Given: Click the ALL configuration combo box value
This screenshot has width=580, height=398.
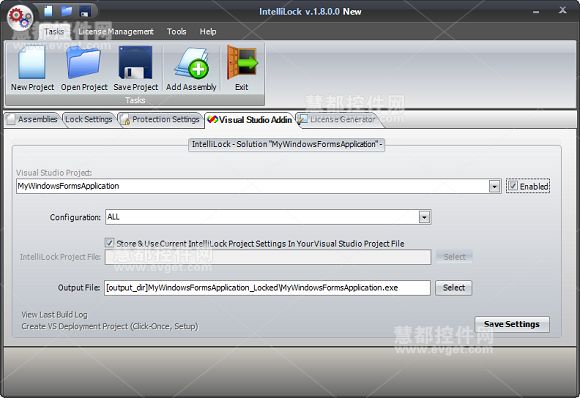Looking at the screenshot, I should tap(113, 217).
